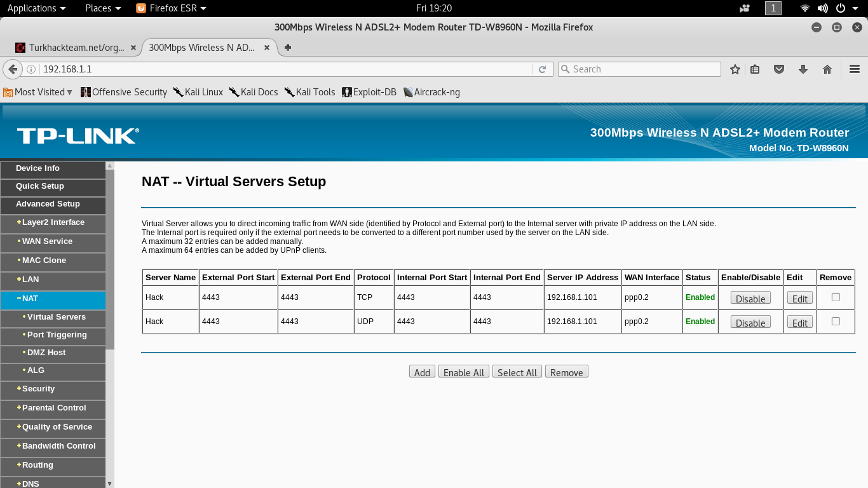
Task: Show site information icon in address bar
Action: pyautogui.click(x=31, y=69)
